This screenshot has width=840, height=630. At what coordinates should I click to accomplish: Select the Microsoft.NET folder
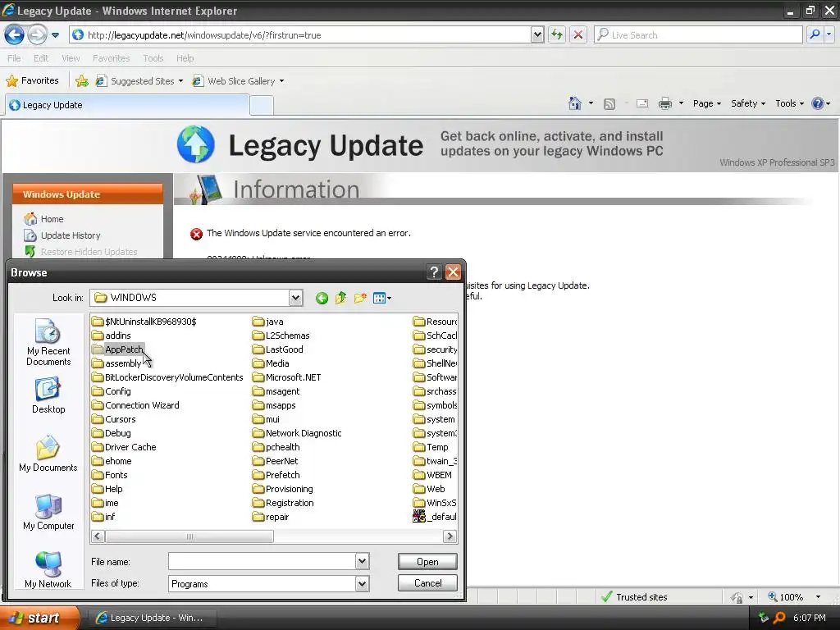(286, 377)
